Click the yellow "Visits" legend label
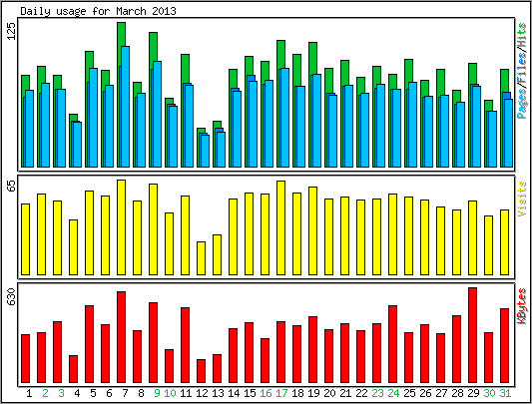Viewport: 532px width, 404px height. (x=522, y=199)
